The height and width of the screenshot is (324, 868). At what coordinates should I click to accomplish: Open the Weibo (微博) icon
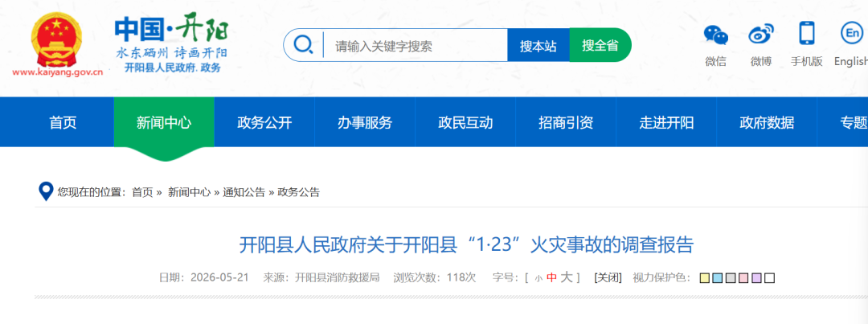761,35
